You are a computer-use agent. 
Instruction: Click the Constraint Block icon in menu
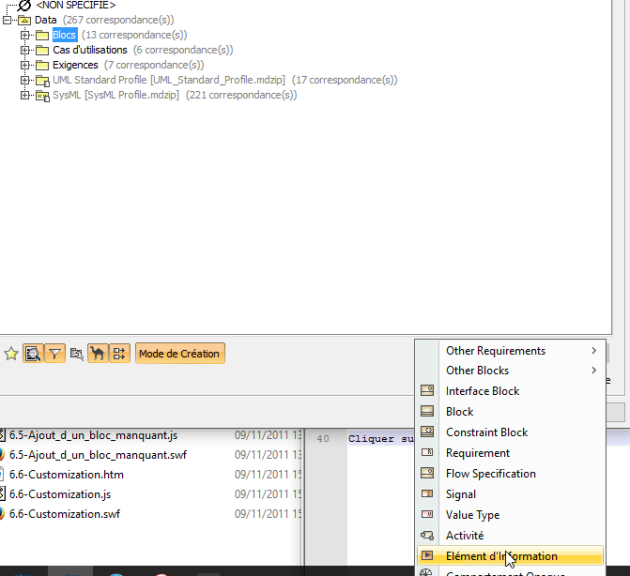pyautogui.click(x=427, y=432)
